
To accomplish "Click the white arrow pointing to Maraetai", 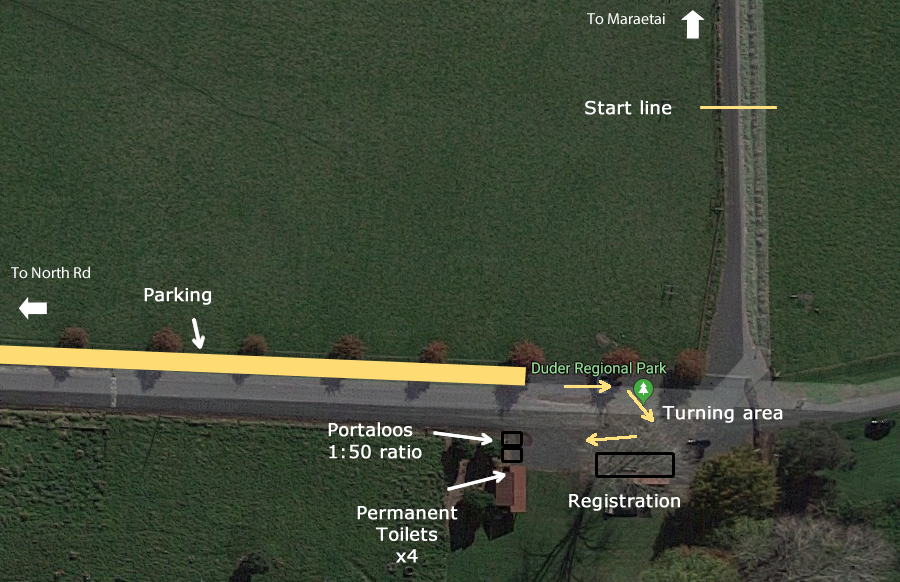I will pyautogui.click(x=693, y=25).
